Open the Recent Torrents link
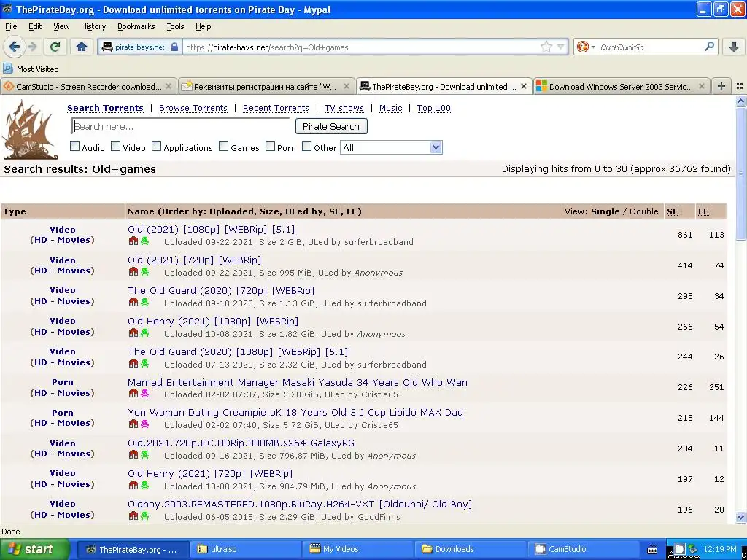The image size is (747, 560). [276, 108]
